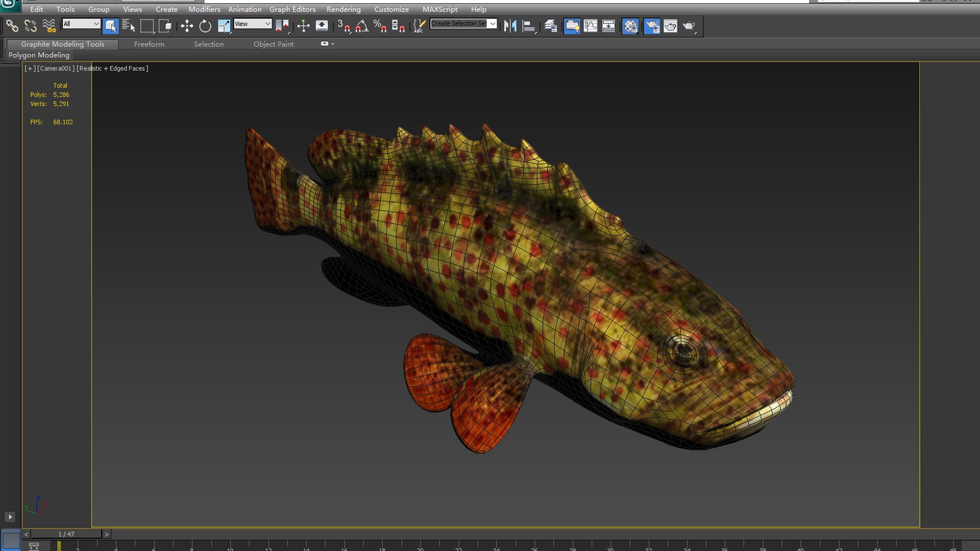
Task: Toggle Window/Crossing selection mode
Action: coord(165,26)
